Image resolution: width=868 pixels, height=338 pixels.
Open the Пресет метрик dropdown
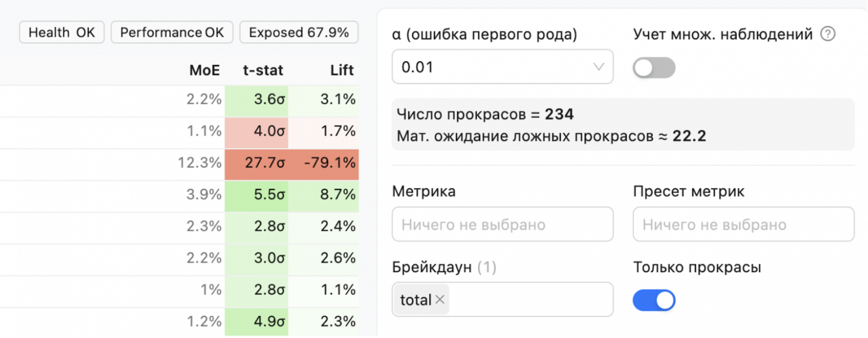pyautogui.click(x=743, y=224)
